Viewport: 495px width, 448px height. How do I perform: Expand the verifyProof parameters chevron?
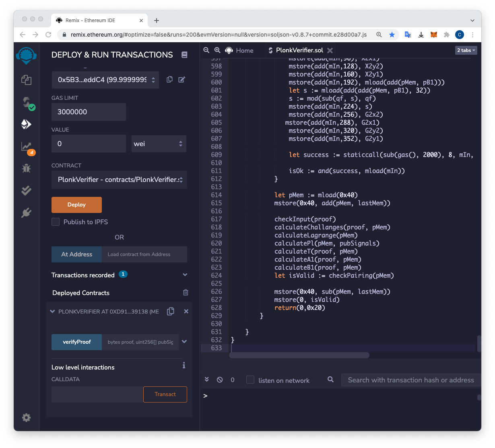point(184,342)
